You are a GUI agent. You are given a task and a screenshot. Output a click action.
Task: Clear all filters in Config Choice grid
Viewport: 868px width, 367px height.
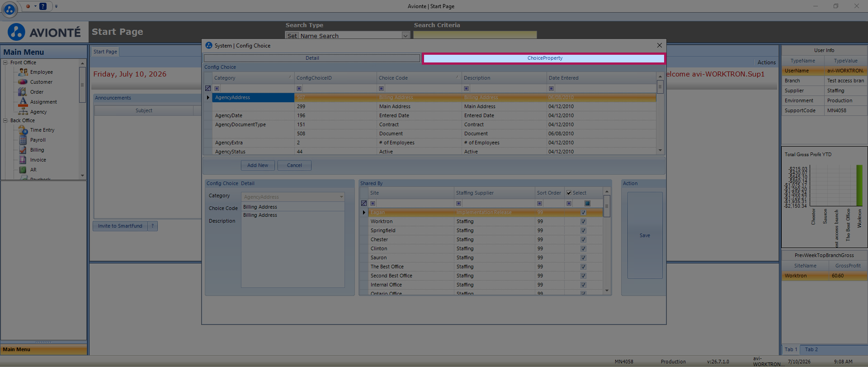coord(208,89)
